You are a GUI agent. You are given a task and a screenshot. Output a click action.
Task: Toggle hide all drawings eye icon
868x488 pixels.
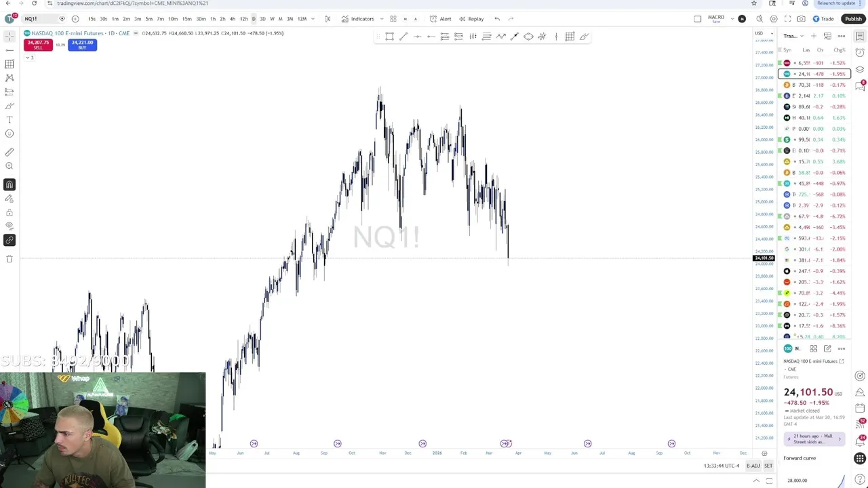[9, 226]
